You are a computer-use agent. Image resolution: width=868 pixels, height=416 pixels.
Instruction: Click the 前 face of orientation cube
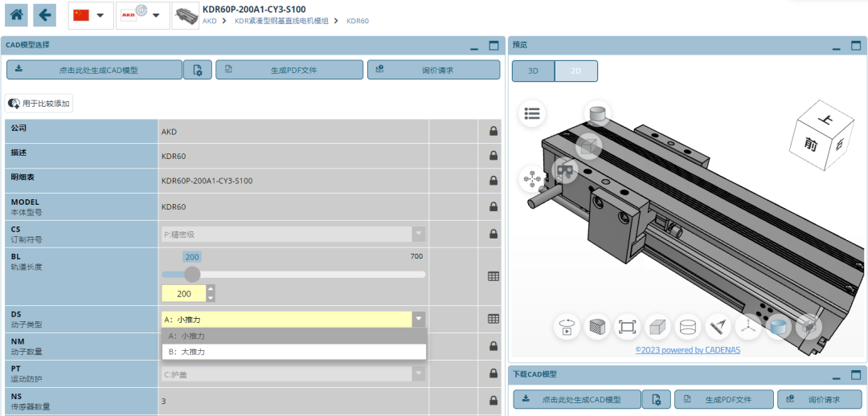[812, 145]
